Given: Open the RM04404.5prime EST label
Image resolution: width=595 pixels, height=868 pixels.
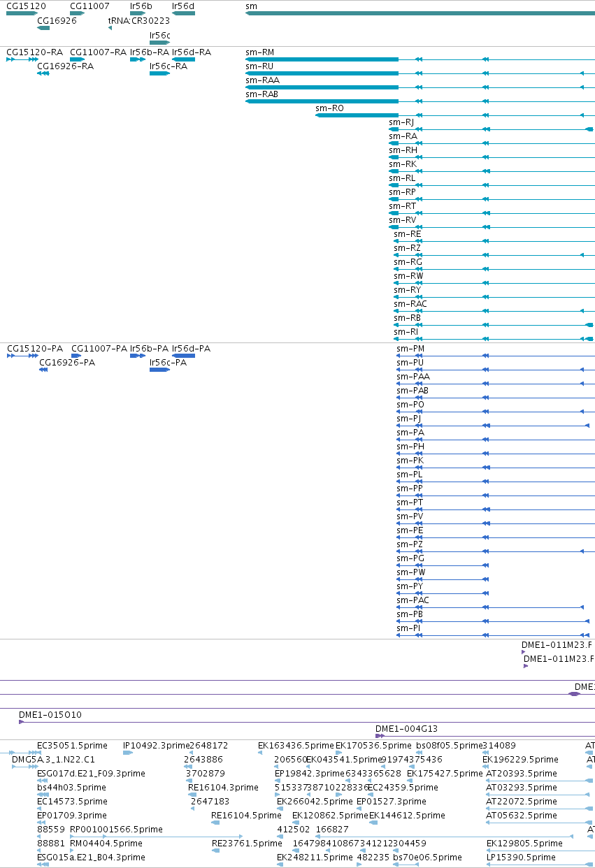Looking at the screenshot, I should click(106, 844).
